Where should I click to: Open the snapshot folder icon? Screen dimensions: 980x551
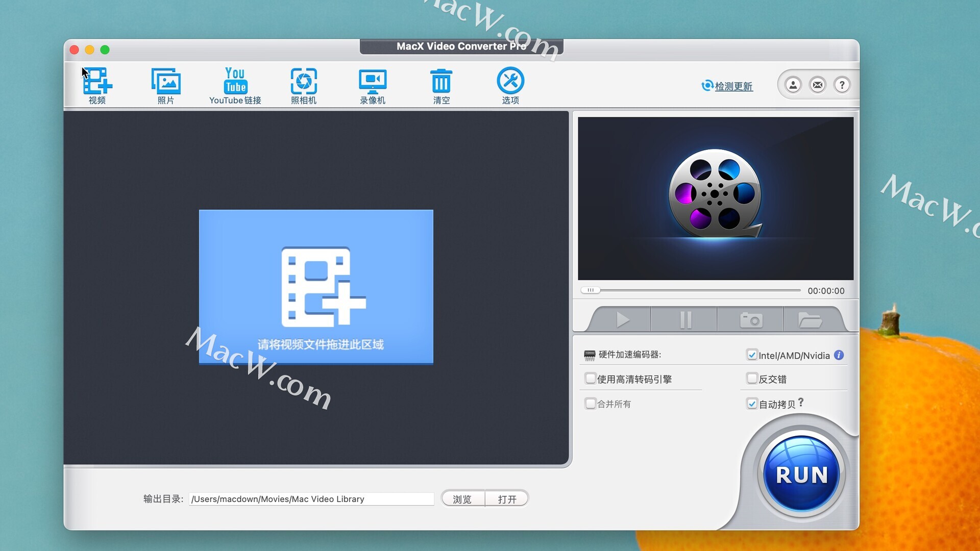810,320
